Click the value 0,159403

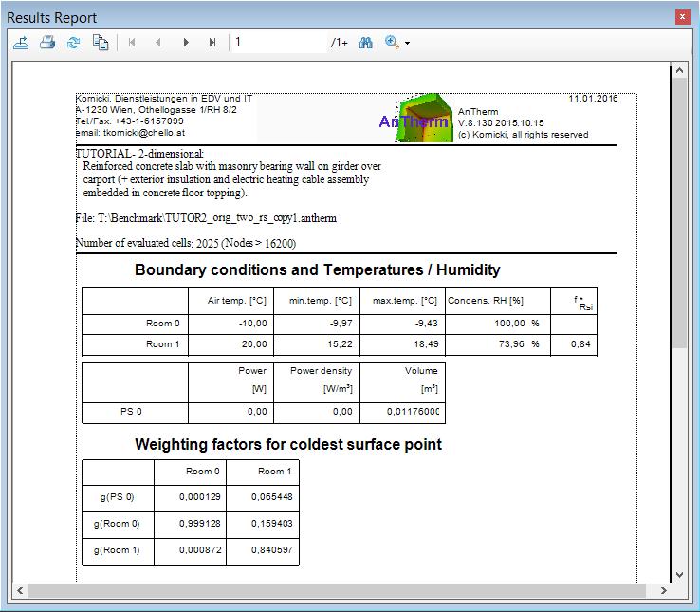[x=272, y=524]
